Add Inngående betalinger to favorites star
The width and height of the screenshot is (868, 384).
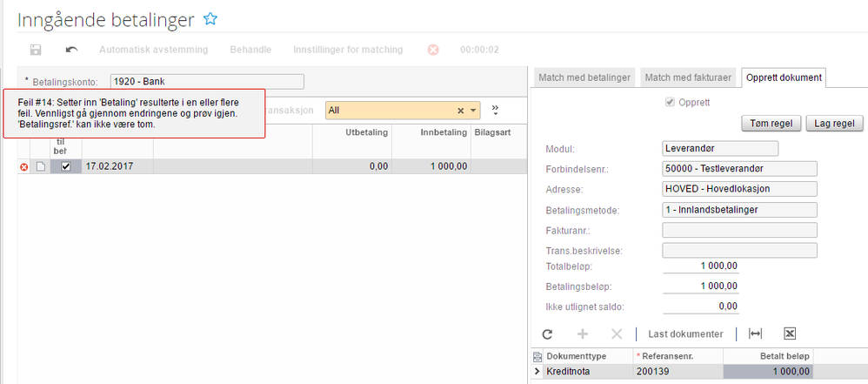[210, 19]
